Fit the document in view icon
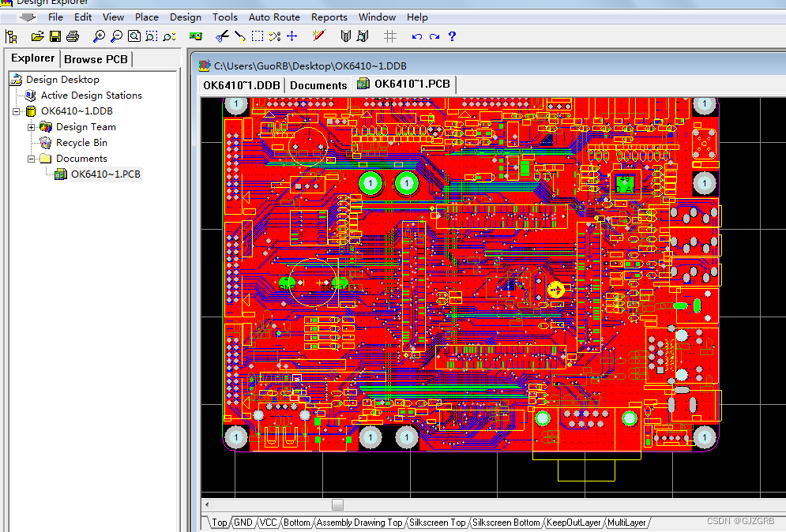This screenshot has height=532, width=786. point(134,36)
